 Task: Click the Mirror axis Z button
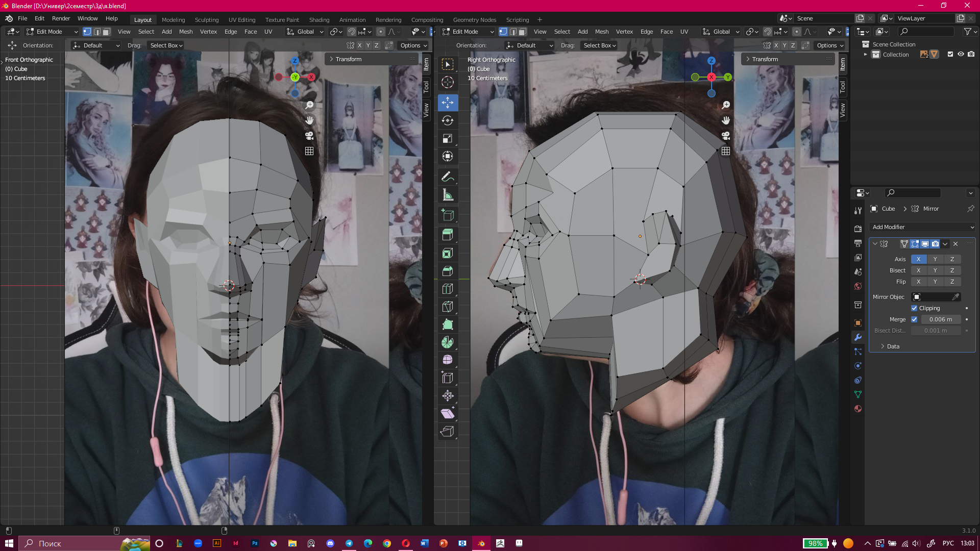952,259
